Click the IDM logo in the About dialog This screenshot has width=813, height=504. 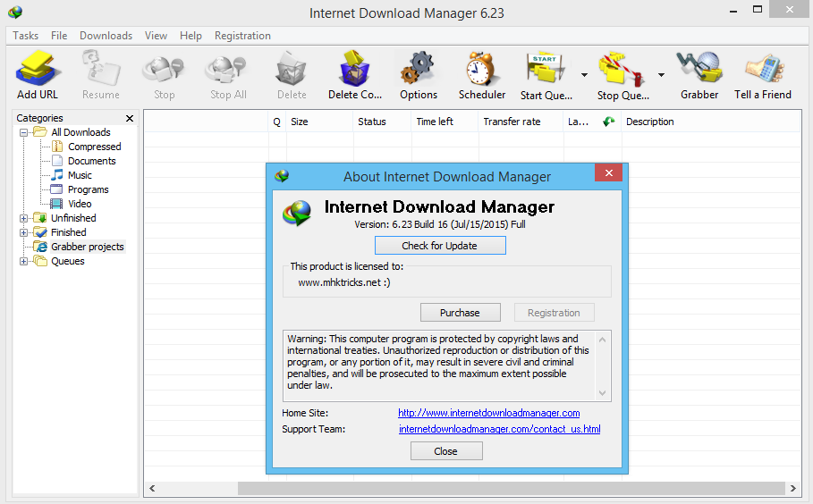pos(297,213)
